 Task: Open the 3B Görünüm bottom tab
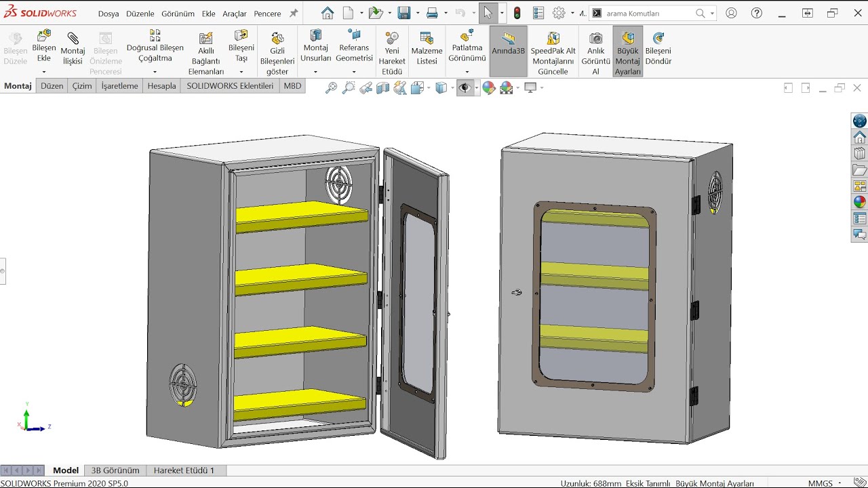click(115, 470)
